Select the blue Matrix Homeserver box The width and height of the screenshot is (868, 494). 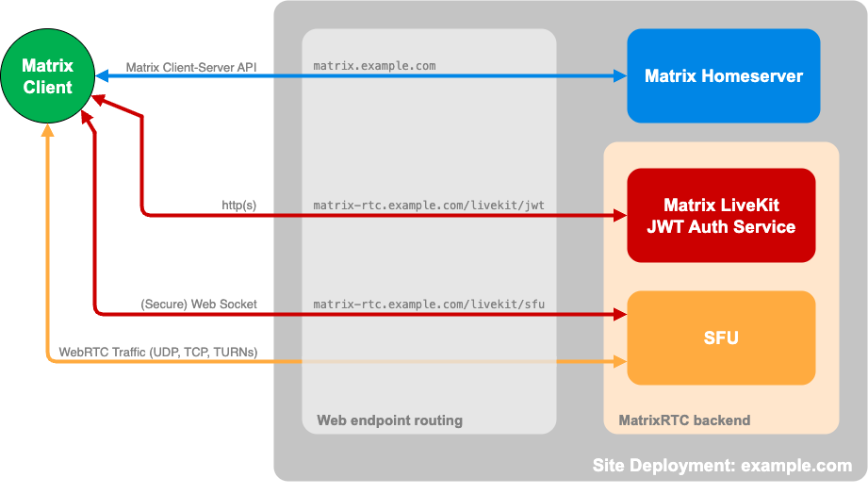click(x=723, y=76)
